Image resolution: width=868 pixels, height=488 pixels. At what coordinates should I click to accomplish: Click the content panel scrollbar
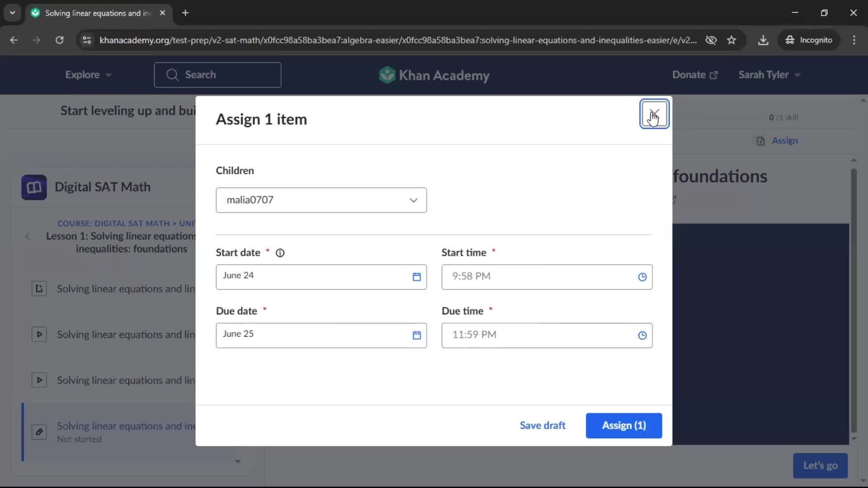click(x=854, y=300)
